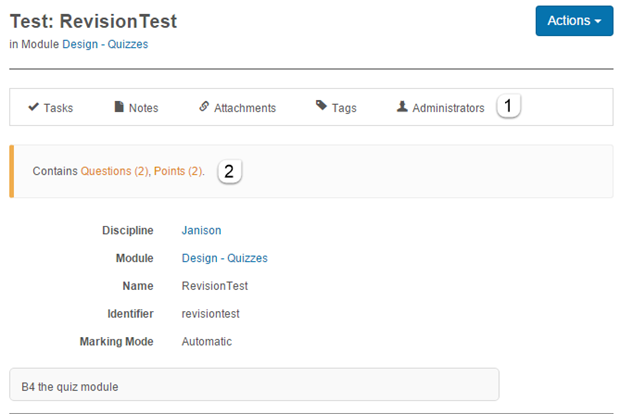Click the callout marker numbered 1
The image size is (620, 414).
click(x=510, y=106)
